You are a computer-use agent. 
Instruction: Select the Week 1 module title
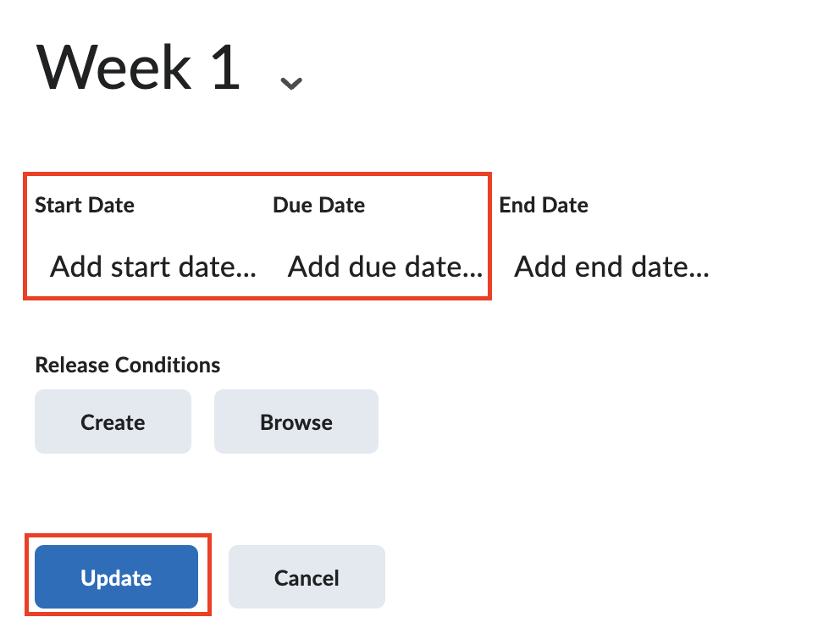(138, 68)
